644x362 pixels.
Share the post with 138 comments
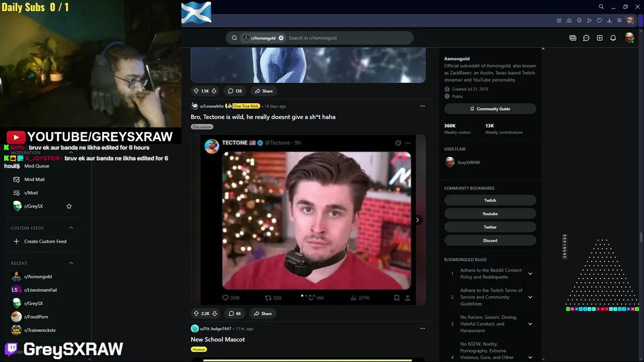click(264, 91)
